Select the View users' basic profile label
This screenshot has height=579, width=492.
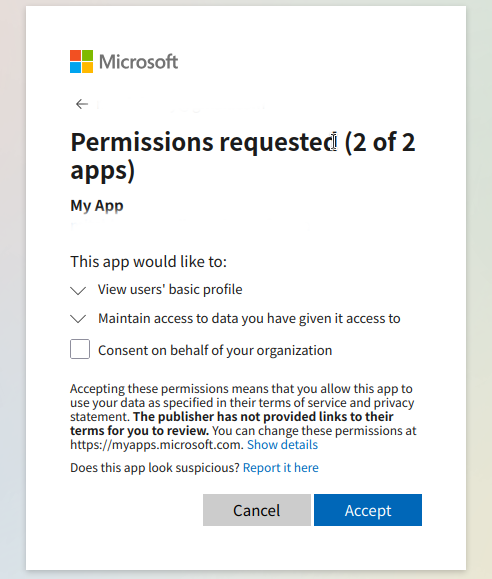tap(170, 290)
